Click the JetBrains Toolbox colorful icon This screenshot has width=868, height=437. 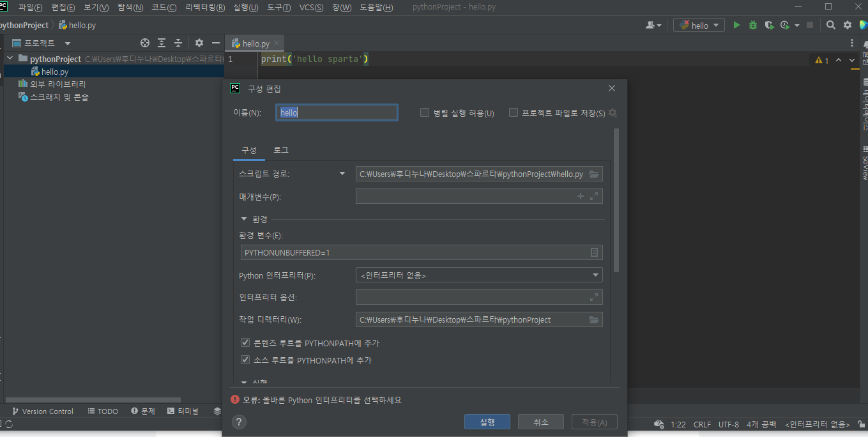[864, 25]
